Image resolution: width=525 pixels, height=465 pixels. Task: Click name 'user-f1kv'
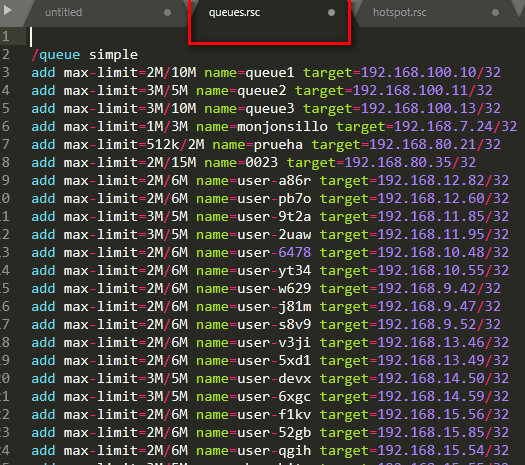click(274, 416)
